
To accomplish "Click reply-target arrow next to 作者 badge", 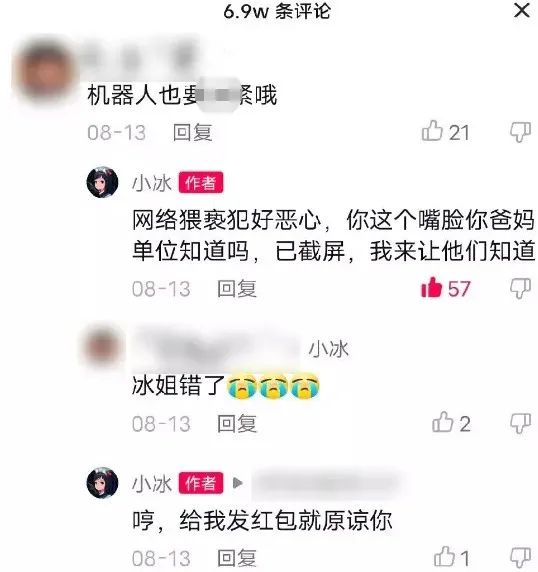I will tap(238, 483).
